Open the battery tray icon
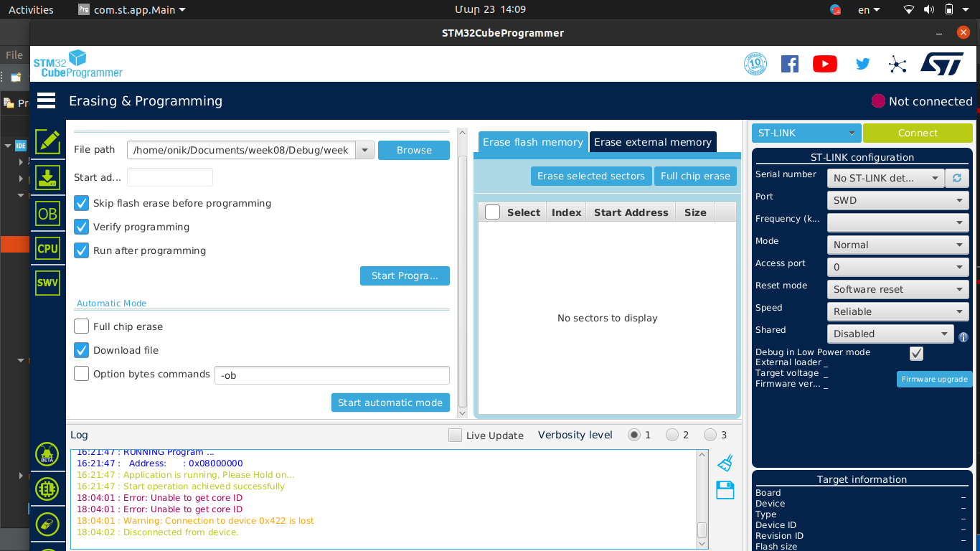Viewport: 980px width, 551px height. pos(949,9)
